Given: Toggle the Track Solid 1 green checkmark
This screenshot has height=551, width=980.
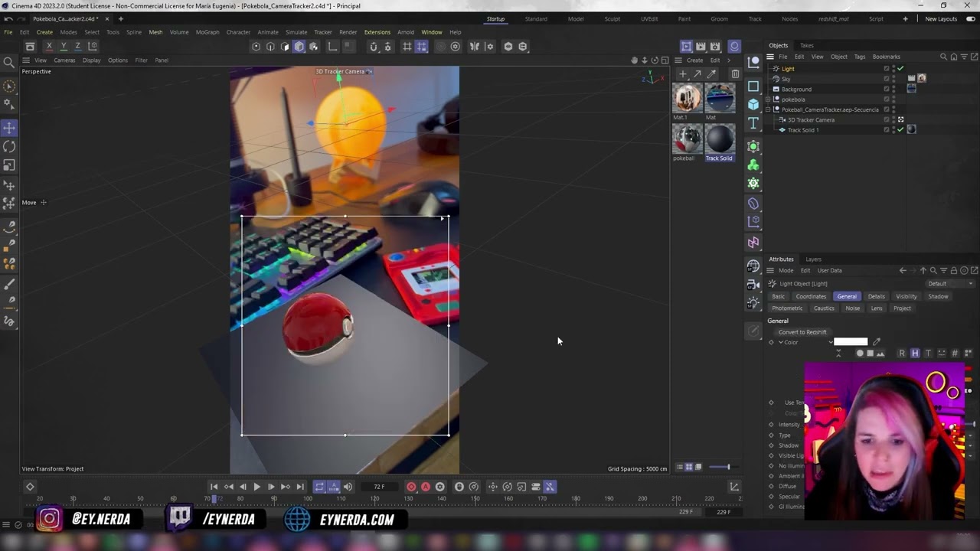Looking at the screenshot, I should coord(900,130).
